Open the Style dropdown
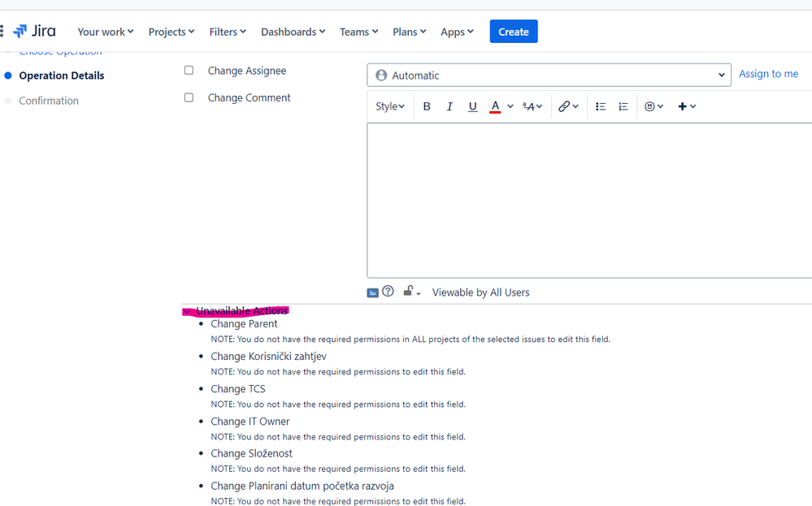The image size is (812, 506). [x=390, y=106]
